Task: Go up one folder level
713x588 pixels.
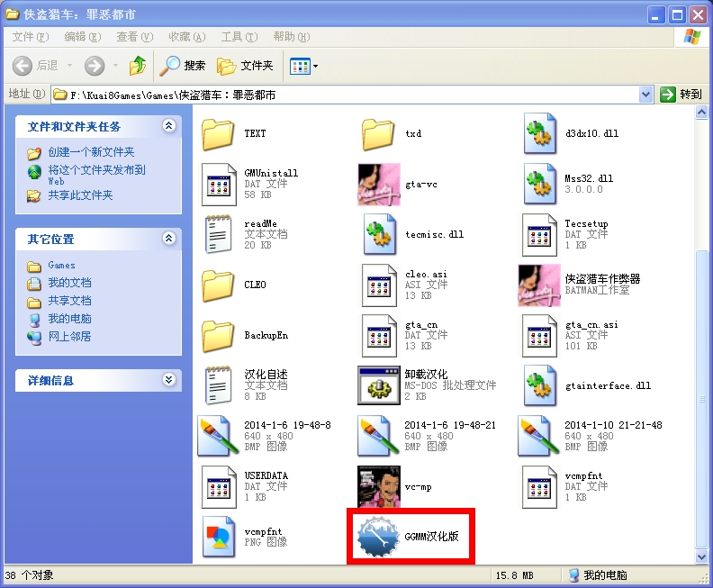Action: click(x=138, y=67)
